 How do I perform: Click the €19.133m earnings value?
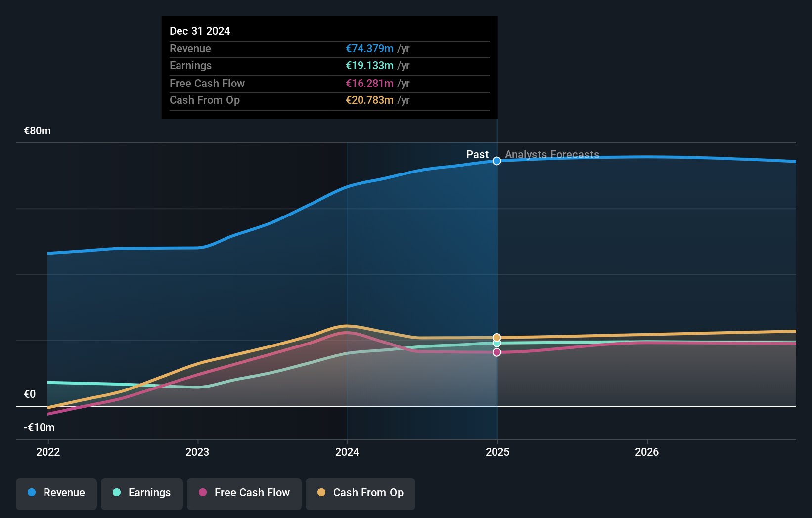point(369,65)
